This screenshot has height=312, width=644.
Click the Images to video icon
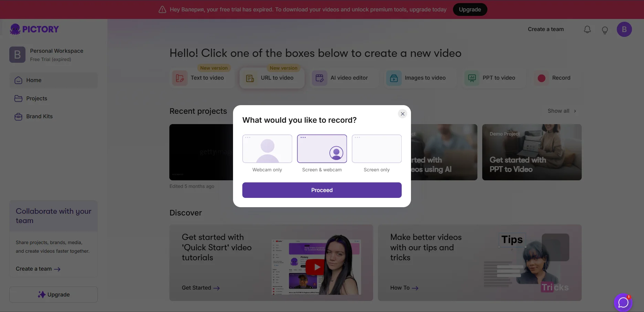(394, 78)
